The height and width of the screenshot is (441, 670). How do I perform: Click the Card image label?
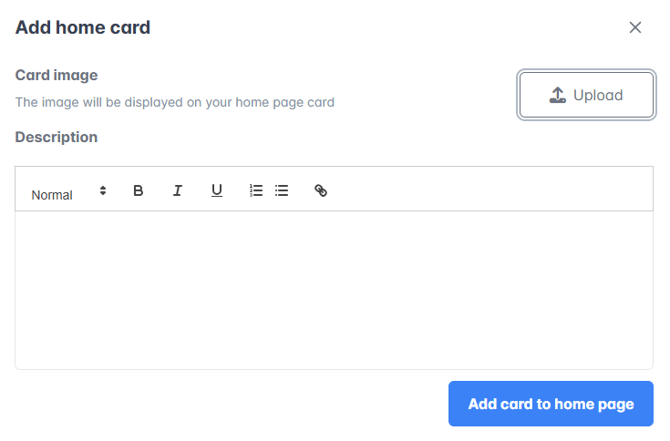[56, 75]
